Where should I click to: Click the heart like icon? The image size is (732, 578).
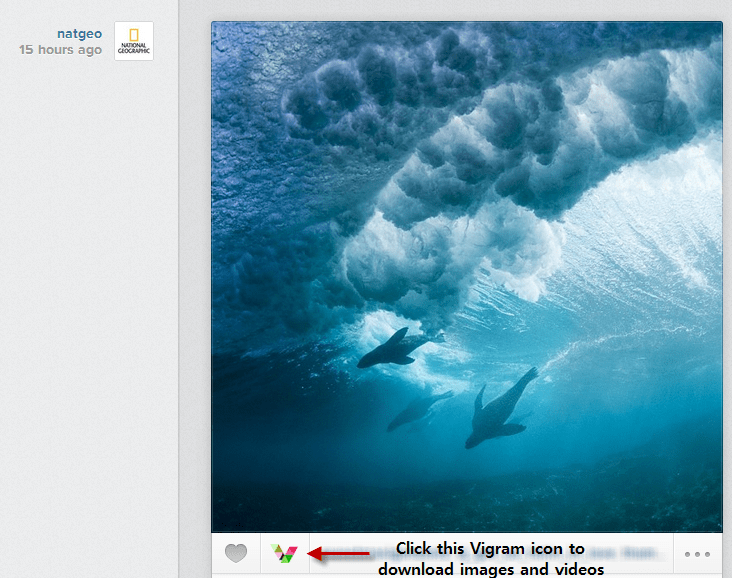236,554
